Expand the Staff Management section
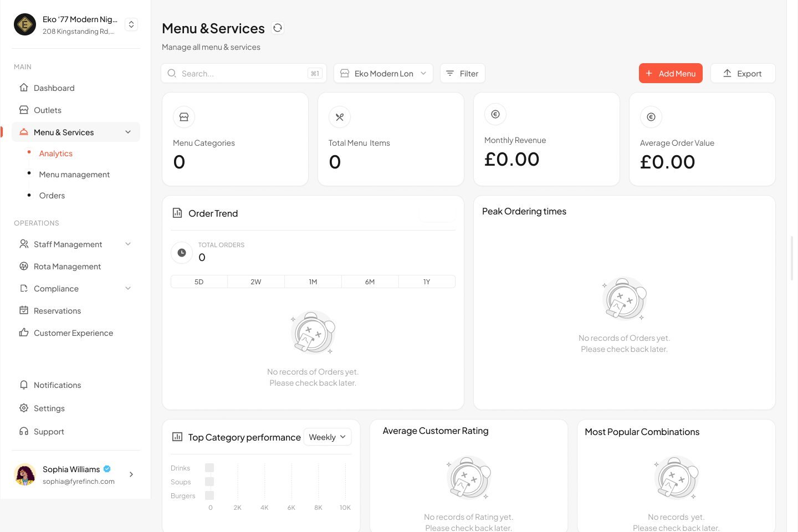 [128, 244]
